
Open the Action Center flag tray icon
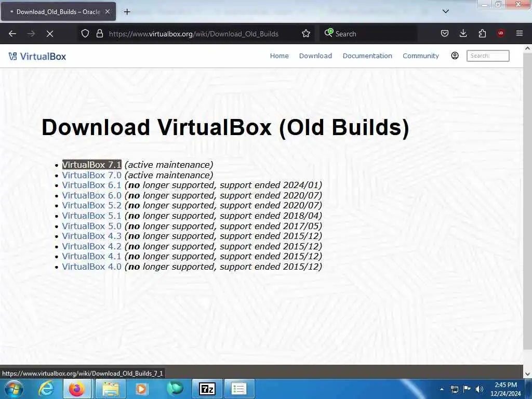pos(467,389)
